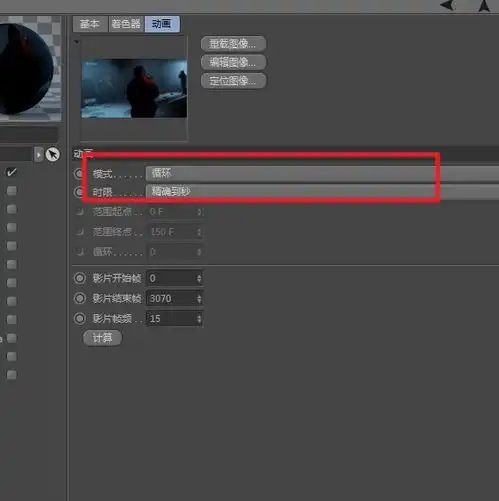Click the 范围终点 field showing 150 F
The width and height of the screenshot is (499, 501).
point(174,232)
